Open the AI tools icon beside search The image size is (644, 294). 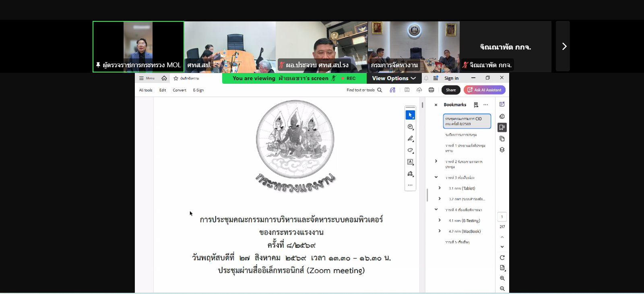click(392, 90)
